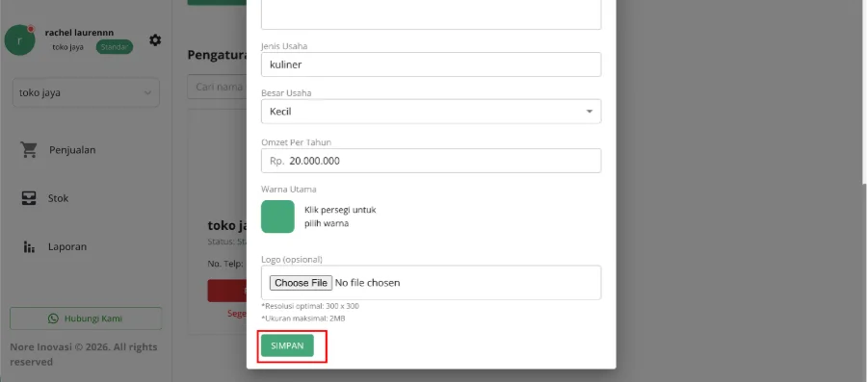Click the rachel laurennn username text
Screen dimensions: 868x382
79,33
